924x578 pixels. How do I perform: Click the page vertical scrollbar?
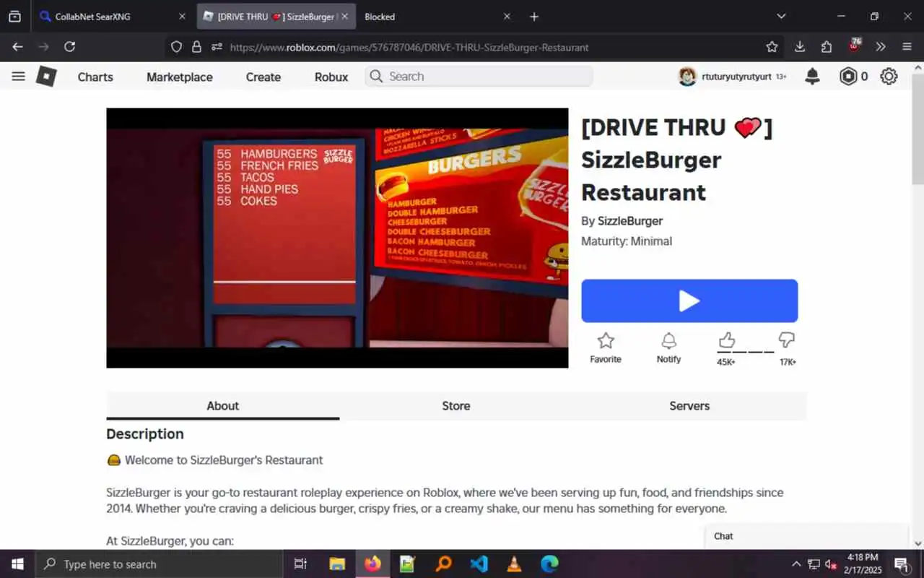pyautogui.click(x=918, y=130)
